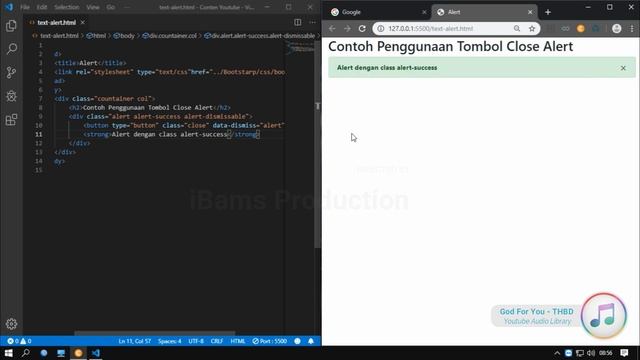Open the volume control in system tray

point(591,353)
